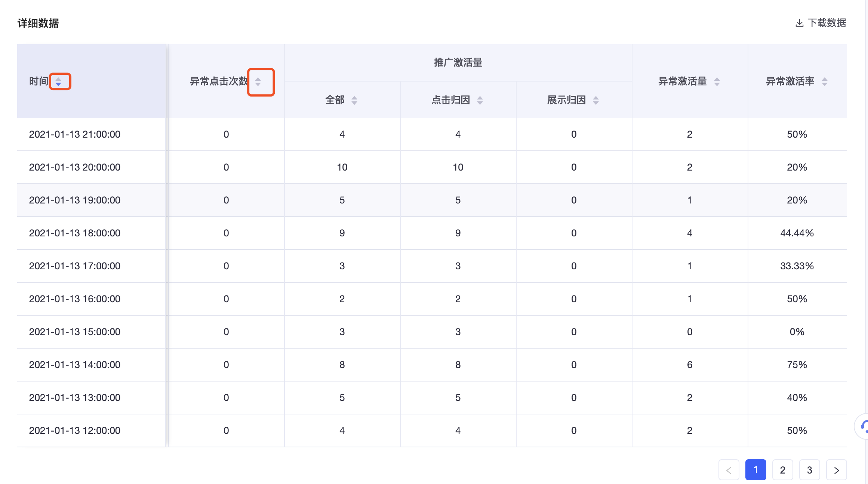Screen dimensions: 868x484
Task: Sort by 展示归因 arrow icon
Action: (x=596, y=100)
